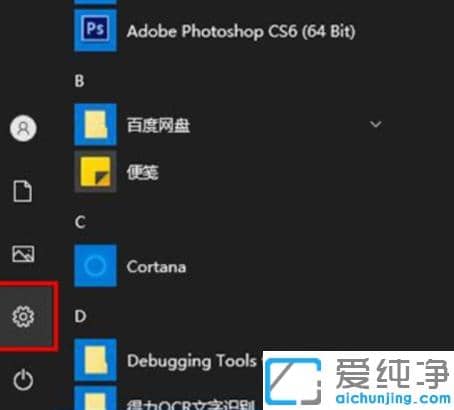Open the Documents icon in Start sidebar
This screenshot has height=410, width=454.
click(23, 191)
